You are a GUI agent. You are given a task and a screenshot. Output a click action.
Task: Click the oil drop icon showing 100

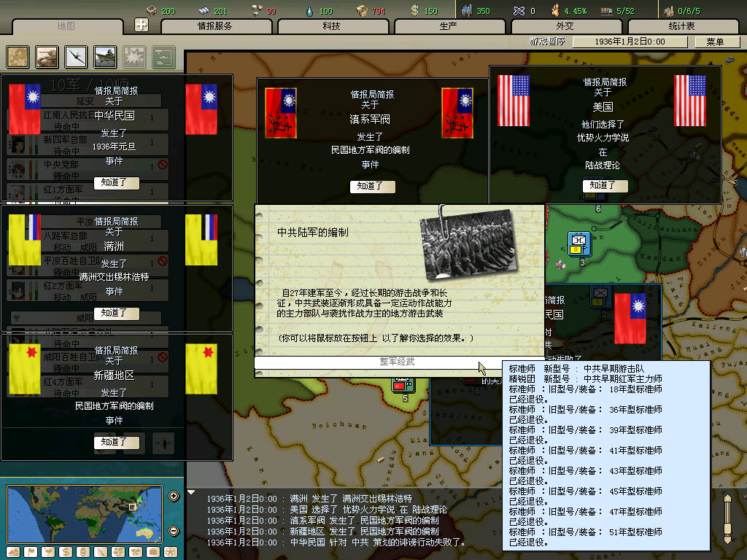309,10
